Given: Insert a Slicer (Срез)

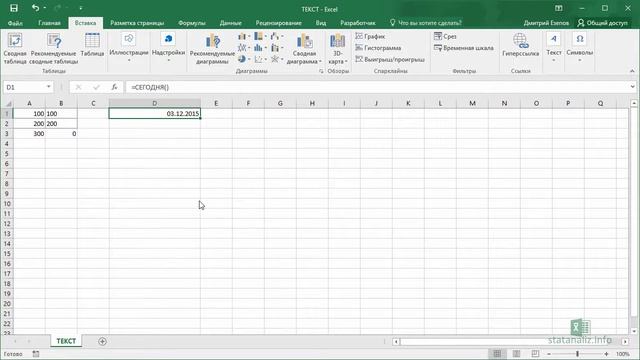Looking at the screenshot, I should pyautogui.click(x=445, y=36).
